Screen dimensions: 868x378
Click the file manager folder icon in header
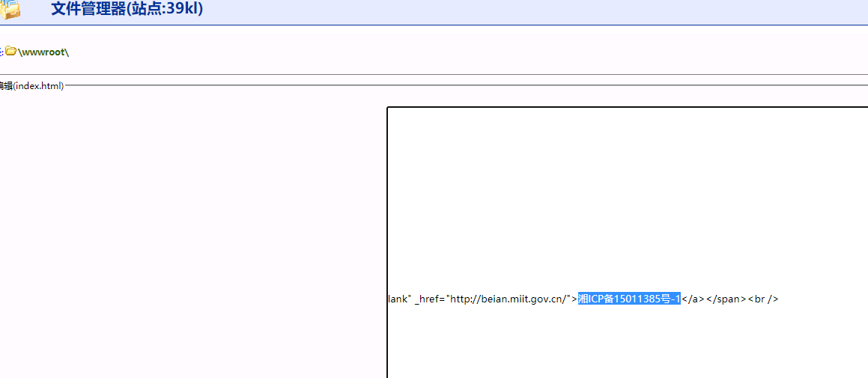(9, 10)
